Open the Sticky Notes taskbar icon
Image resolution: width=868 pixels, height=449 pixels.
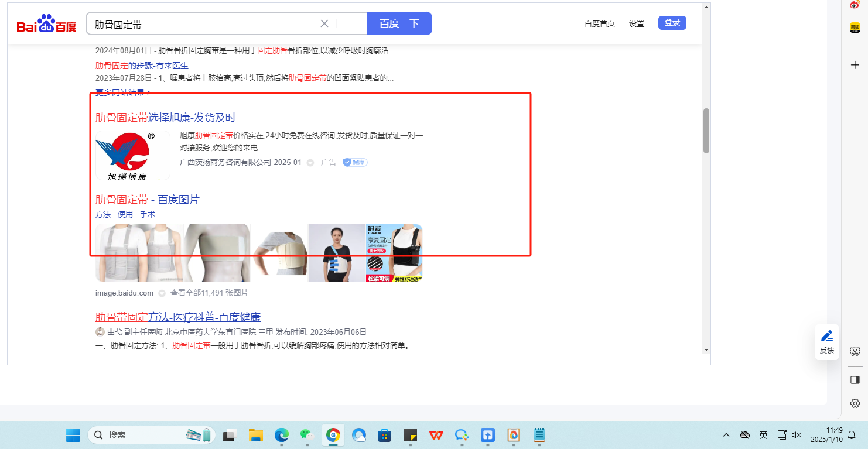click(x=410, y=435)
